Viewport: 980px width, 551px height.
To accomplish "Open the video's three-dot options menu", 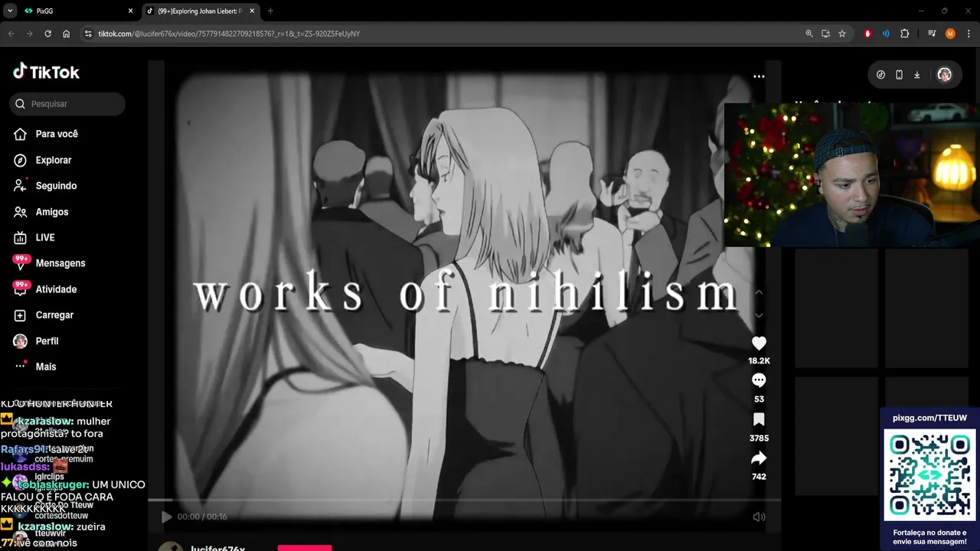I will 759,77.
